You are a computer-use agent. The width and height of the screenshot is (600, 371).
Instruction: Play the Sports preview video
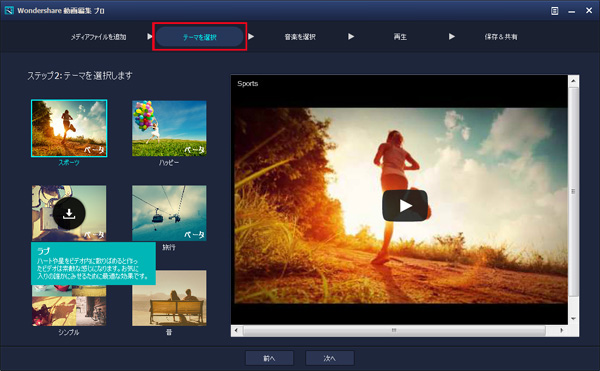click(x=405, y=206)
